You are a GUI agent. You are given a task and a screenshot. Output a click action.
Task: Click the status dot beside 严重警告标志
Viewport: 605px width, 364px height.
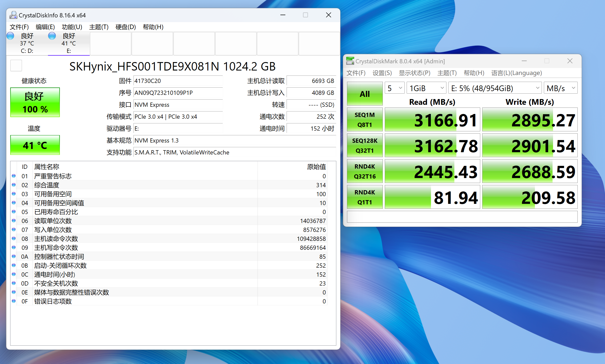[14, 176]
